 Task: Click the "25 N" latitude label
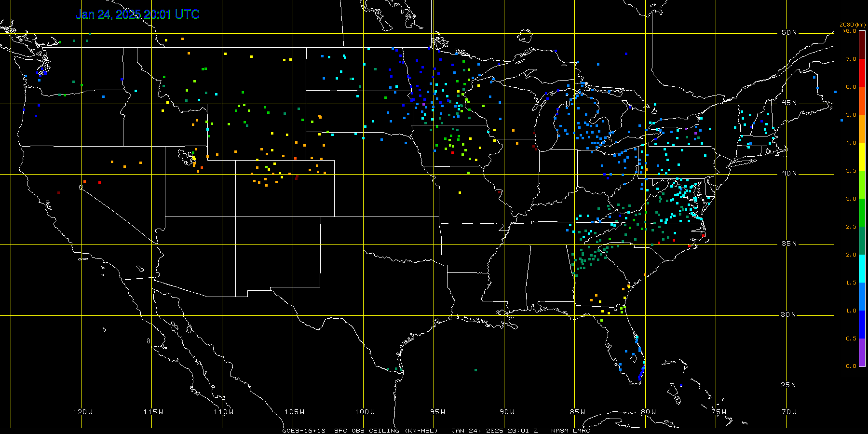coord(789,385)
